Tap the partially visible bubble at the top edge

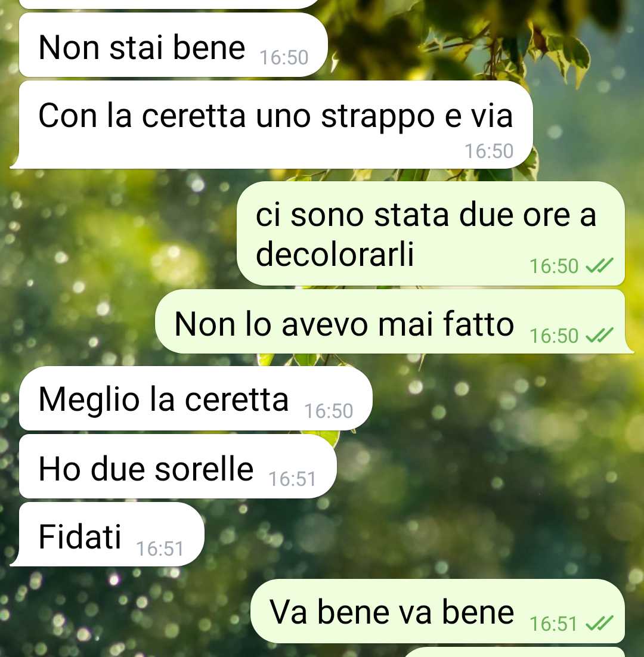[170, 4]
